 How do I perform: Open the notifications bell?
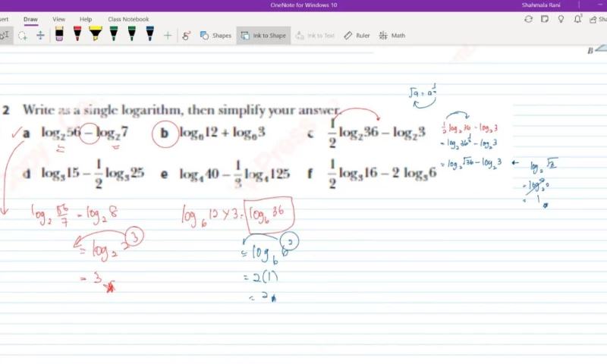pyautogui.click(x=577, y=19)
